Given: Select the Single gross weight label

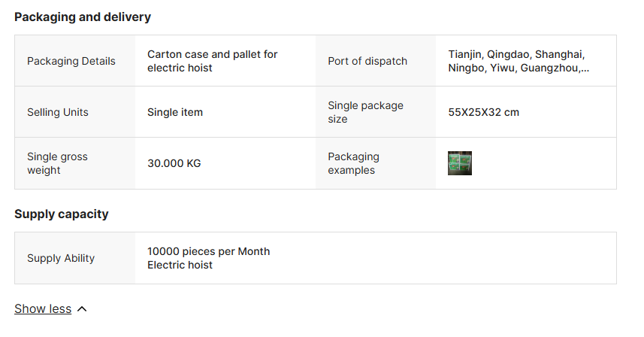Looking at the screenshot, I should 57,163.
